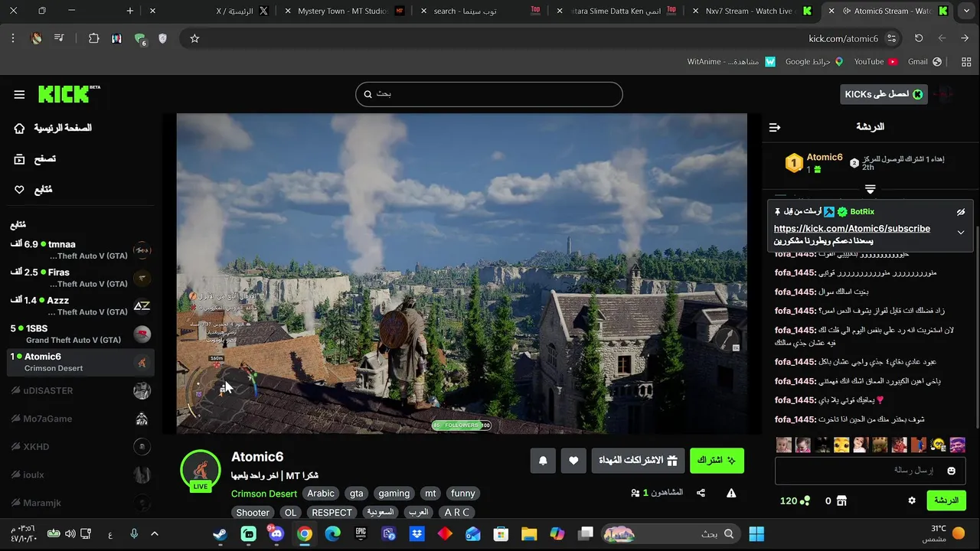Hide the pinned message eye icon

click(961, 212)
